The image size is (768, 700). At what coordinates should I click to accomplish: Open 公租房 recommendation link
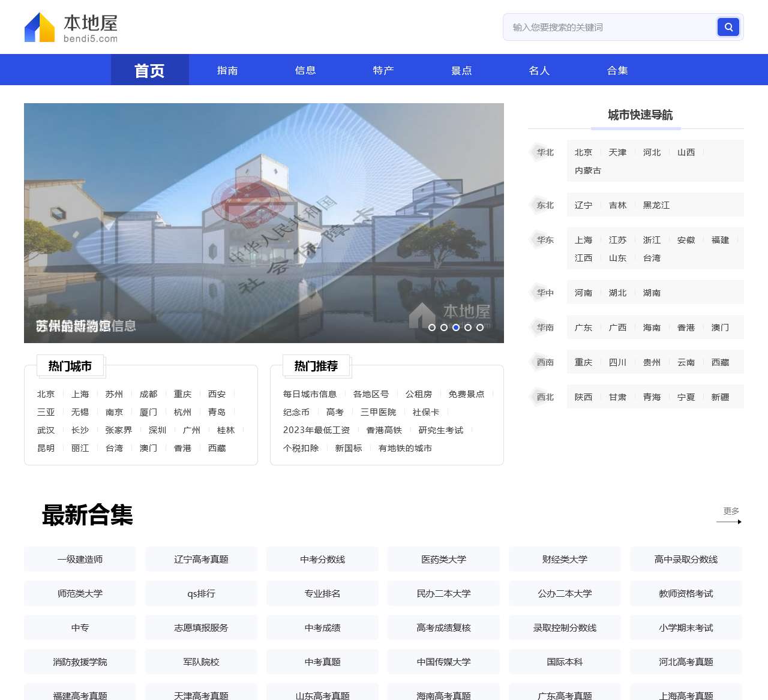click(419, 394)
